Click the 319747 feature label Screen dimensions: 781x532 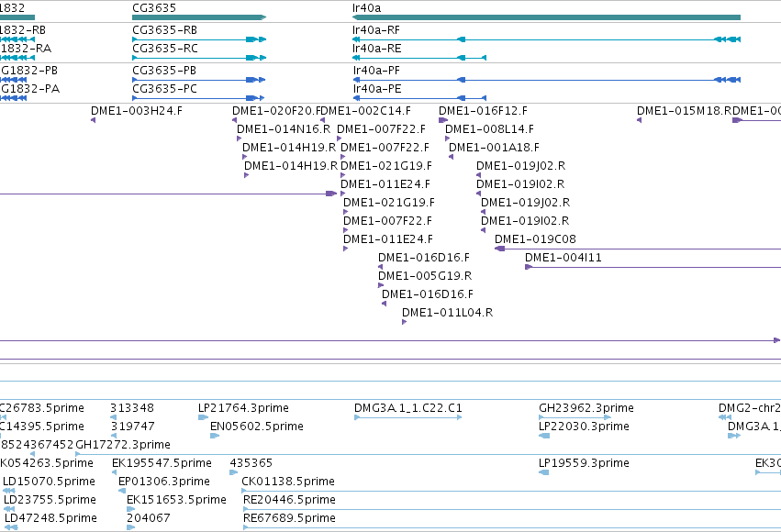coord(132,426)
